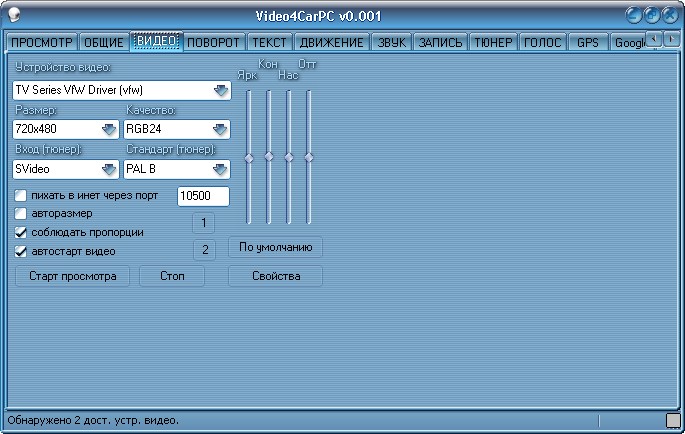
Task: Switch to the ПОВОРОТ tab
Action: click(x=213, y=42)
